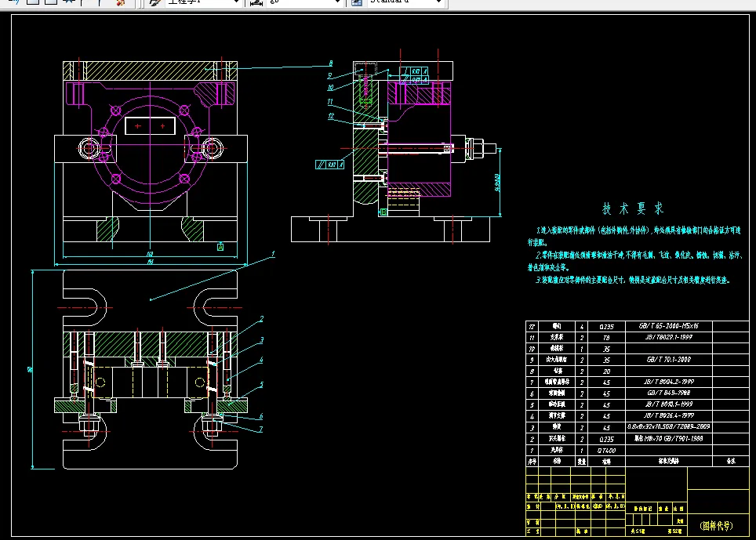The image size is (756, 540).
Task: Select balloon number 6 beside the plan view
Action: point(261,416)
